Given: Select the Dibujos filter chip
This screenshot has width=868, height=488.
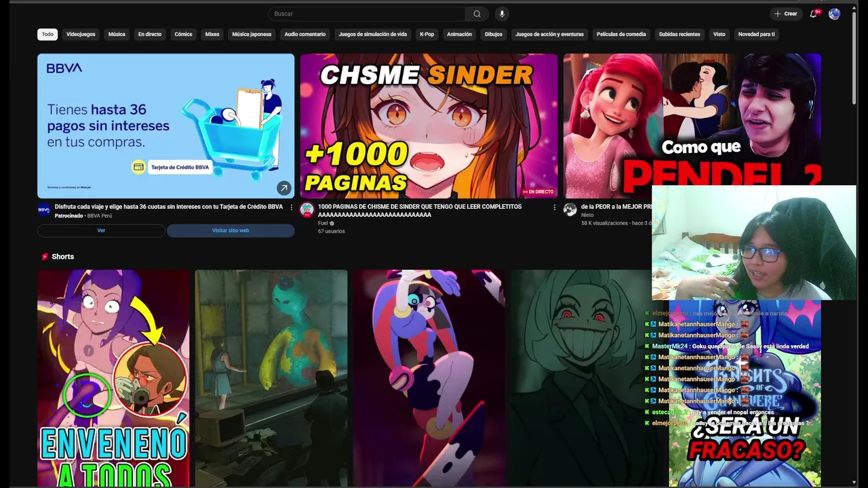Looking at the screenshot, I should (x=494, y=34).
